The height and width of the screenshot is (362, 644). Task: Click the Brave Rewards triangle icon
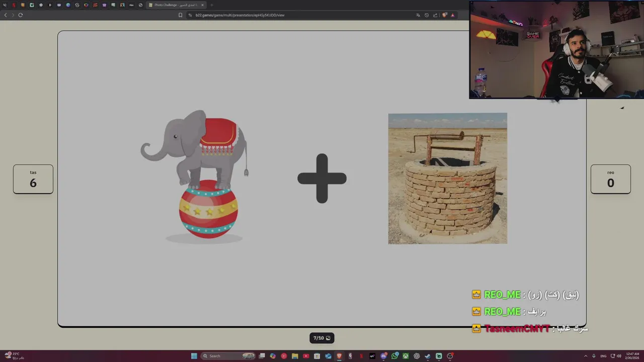click(x=452, y=15)
